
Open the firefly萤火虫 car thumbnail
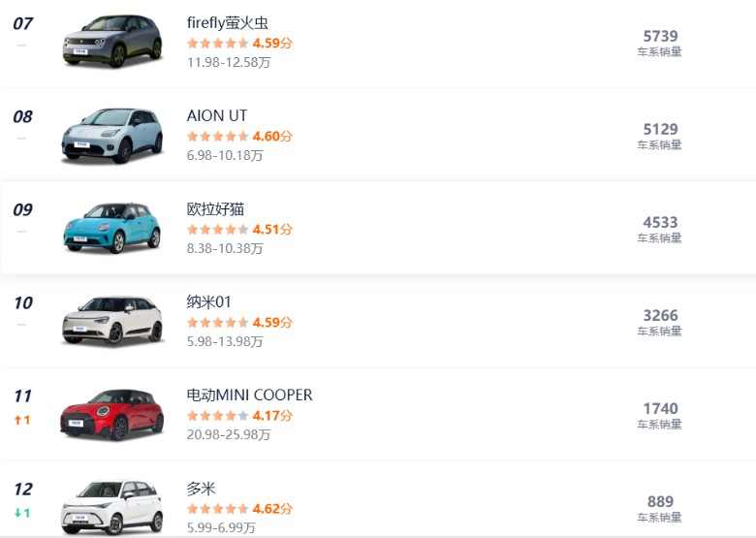(x=111, y=41)
